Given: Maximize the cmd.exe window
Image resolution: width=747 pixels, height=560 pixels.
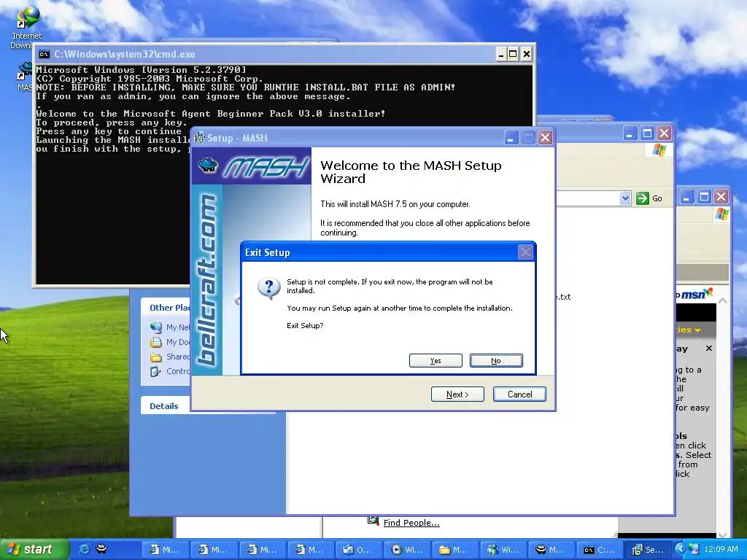Looking at the screenshot, I should point(513,54).
